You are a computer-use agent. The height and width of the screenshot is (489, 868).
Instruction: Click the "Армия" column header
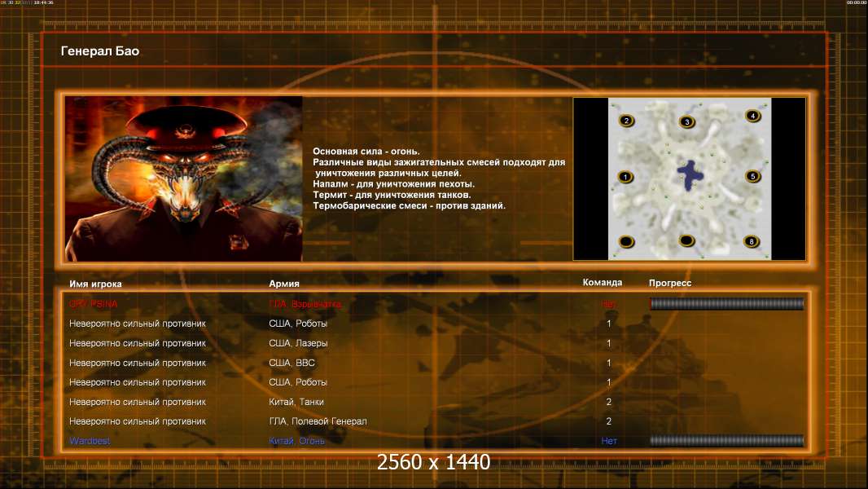point(284,284)
